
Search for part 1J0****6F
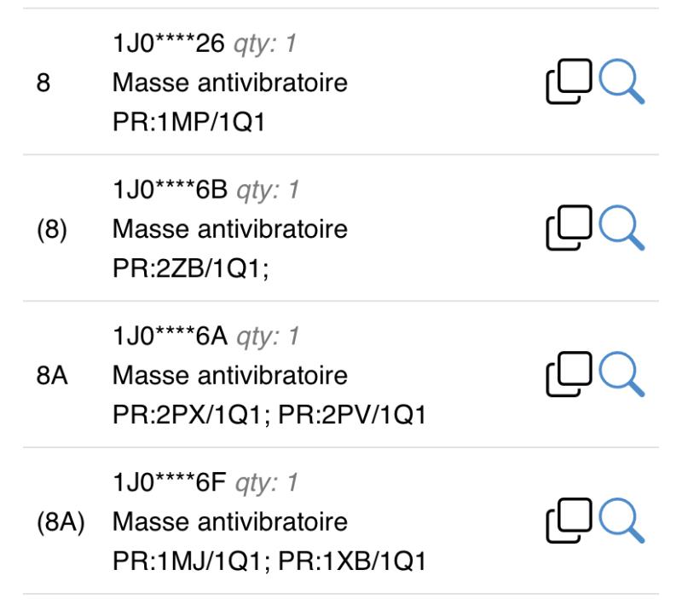click(621, 521)
